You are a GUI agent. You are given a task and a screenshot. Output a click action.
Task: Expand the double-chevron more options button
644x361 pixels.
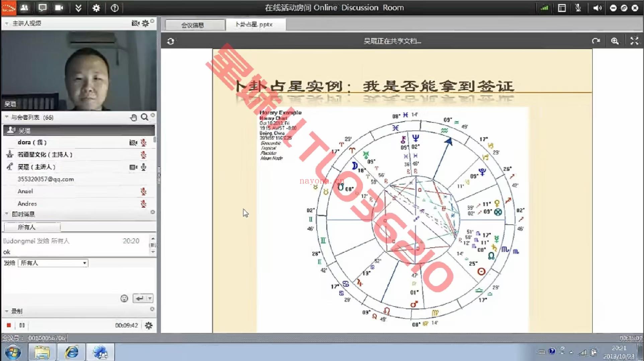point(78,8)
